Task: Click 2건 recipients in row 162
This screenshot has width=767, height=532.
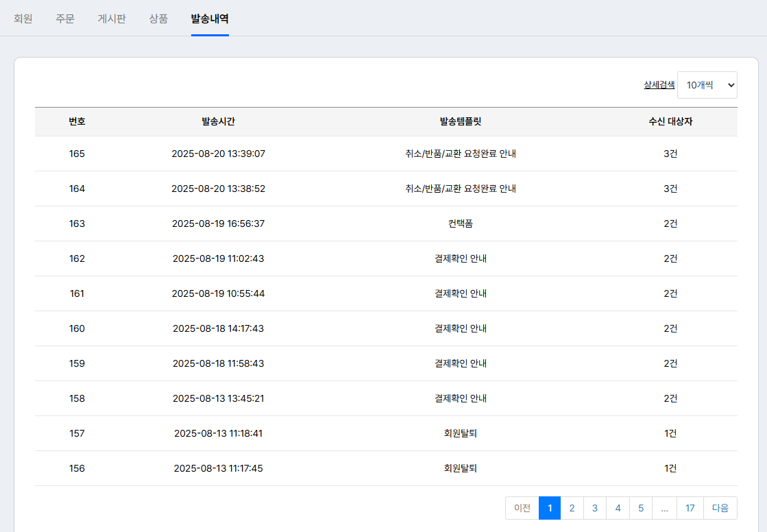Action: pos(670,258)
